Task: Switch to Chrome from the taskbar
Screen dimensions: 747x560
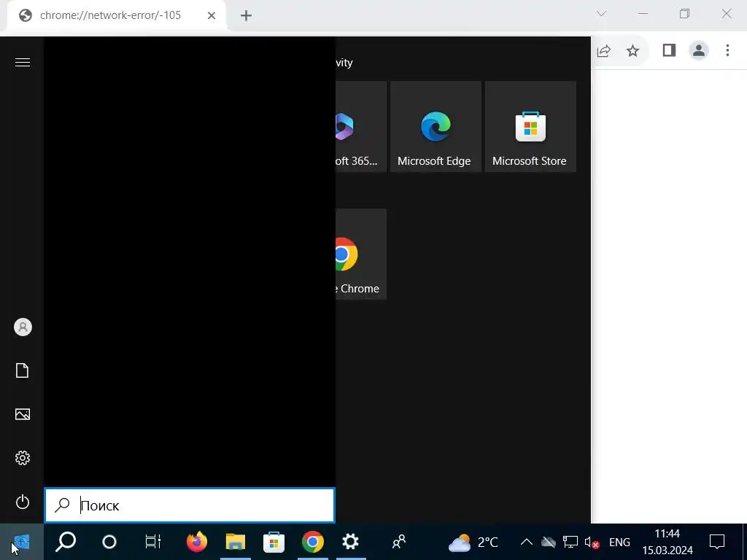Action: point(312,542)
